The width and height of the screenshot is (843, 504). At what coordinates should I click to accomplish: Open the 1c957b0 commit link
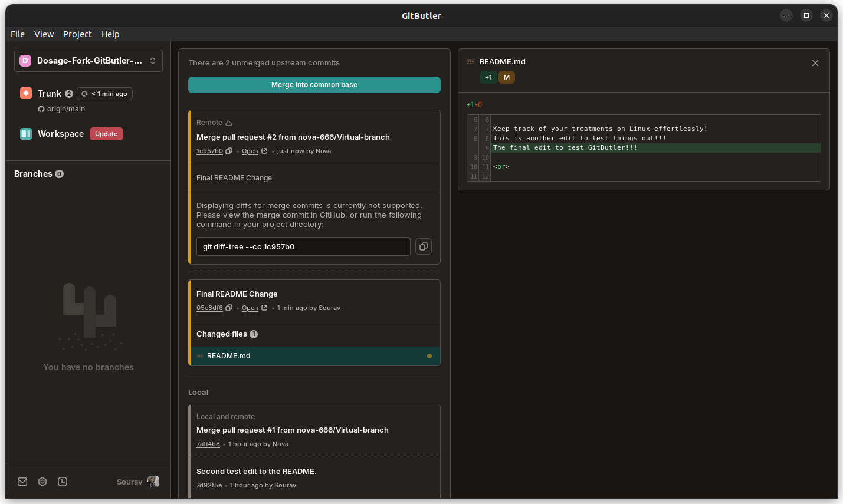click(209, 151)
